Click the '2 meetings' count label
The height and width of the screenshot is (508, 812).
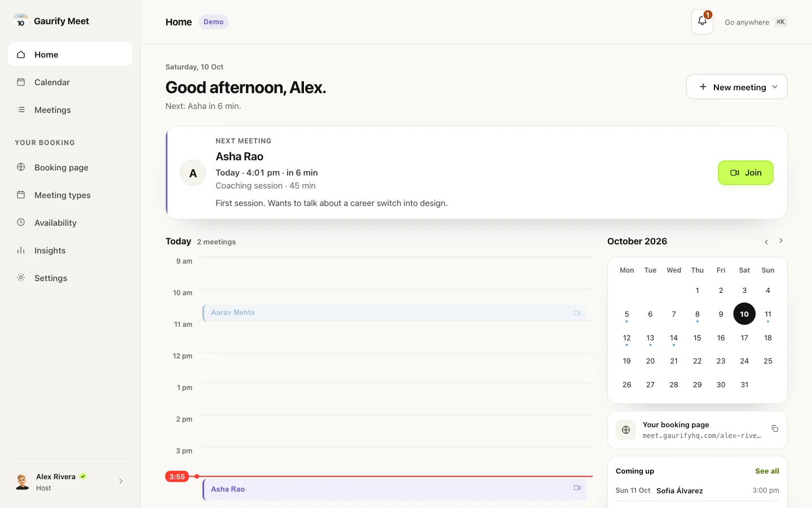click(217, 242)
